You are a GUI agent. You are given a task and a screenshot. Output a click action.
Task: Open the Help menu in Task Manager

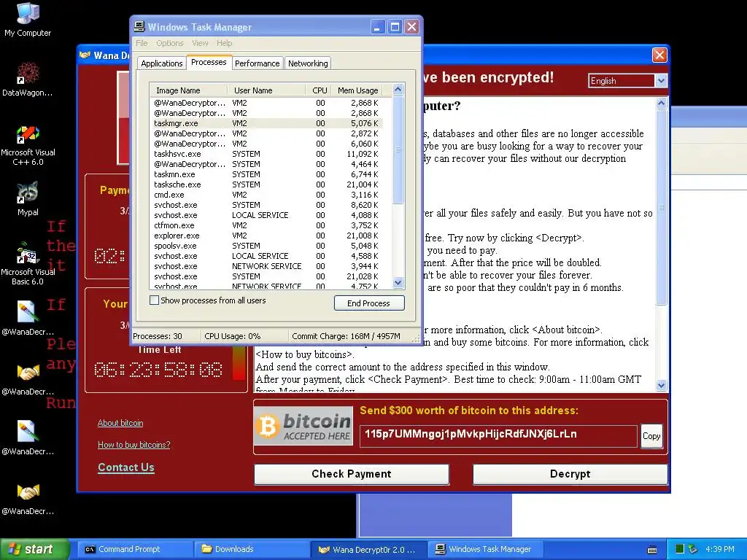coord(225,43)
